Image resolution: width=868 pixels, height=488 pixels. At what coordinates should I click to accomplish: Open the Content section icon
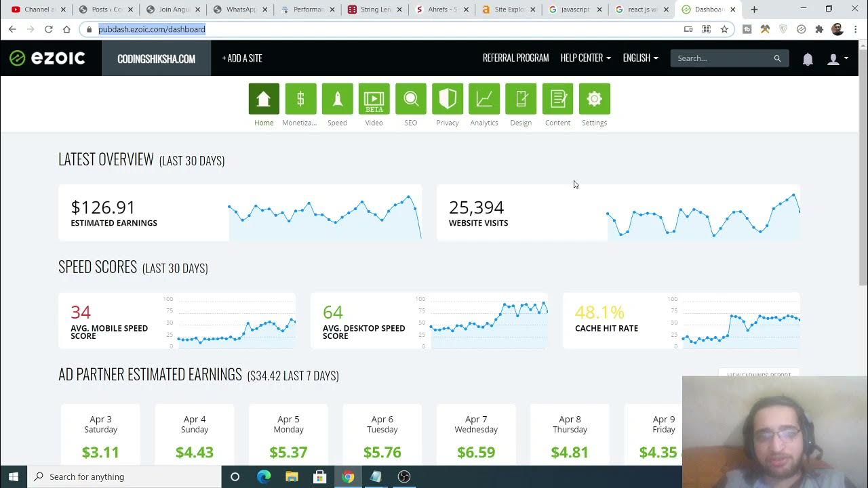[557, 99]
